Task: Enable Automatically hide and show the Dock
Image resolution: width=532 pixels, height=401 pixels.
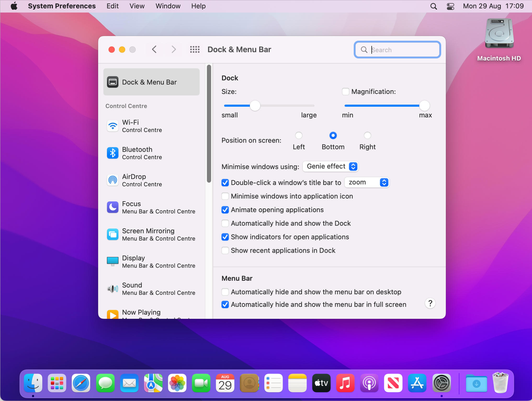Action: pos(225,223)
